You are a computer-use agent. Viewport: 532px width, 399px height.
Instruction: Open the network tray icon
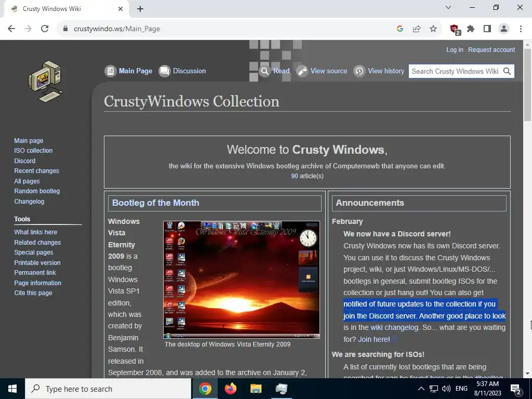(434, 389)
